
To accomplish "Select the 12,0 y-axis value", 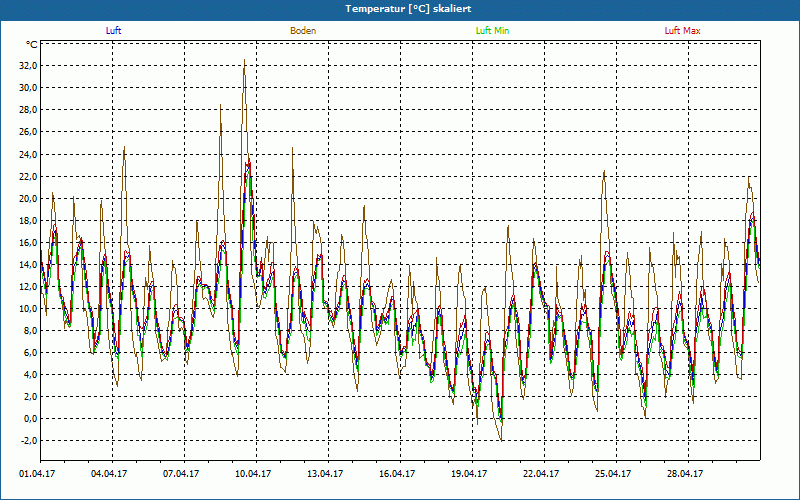I will (28, 286).
